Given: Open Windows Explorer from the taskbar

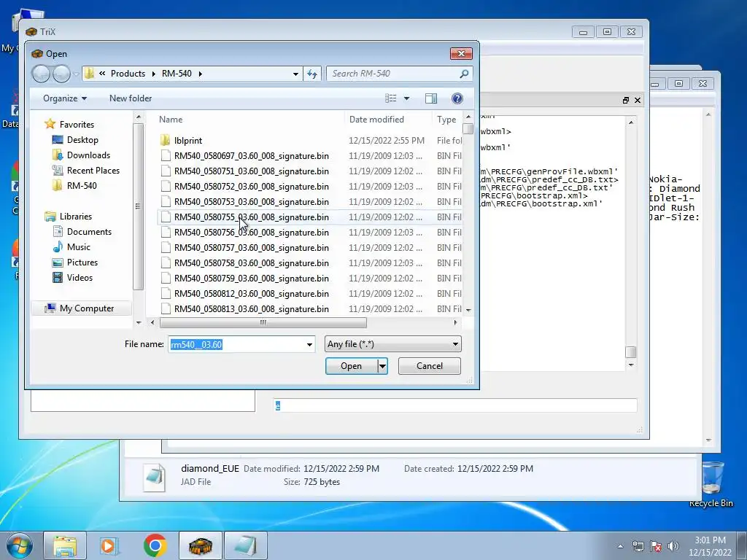Looking at the screenshot, I should pos(65,545).
